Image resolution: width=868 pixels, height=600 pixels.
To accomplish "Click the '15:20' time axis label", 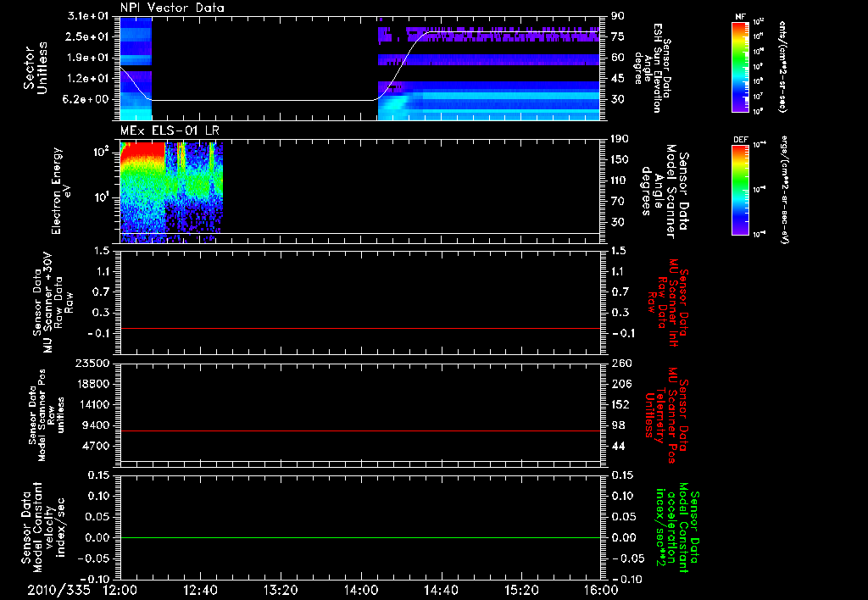I will 521,590.
